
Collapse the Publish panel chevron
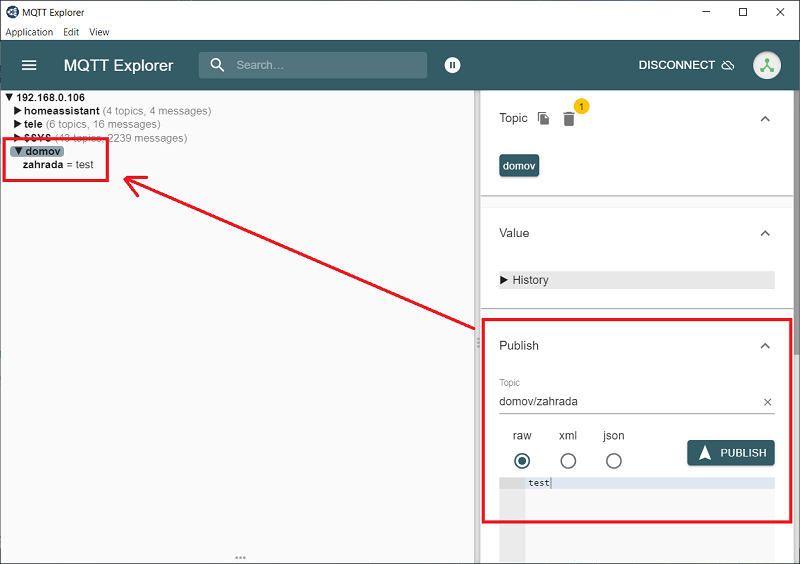pyautogui.click(x=765, y=346)
